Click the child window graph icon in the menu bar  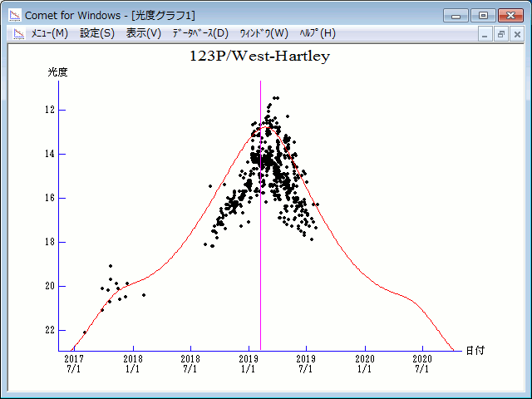tap(19, 34)
